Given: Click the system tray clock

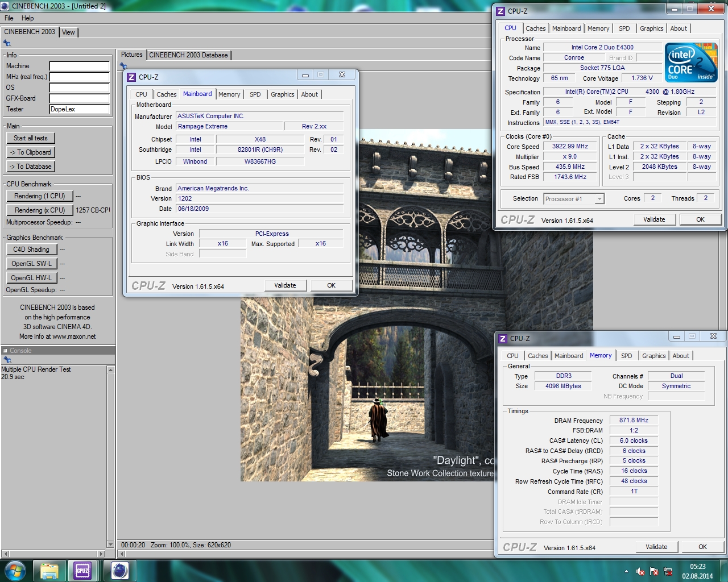Looking at the screenshot, I should click(x=697, y=571).
